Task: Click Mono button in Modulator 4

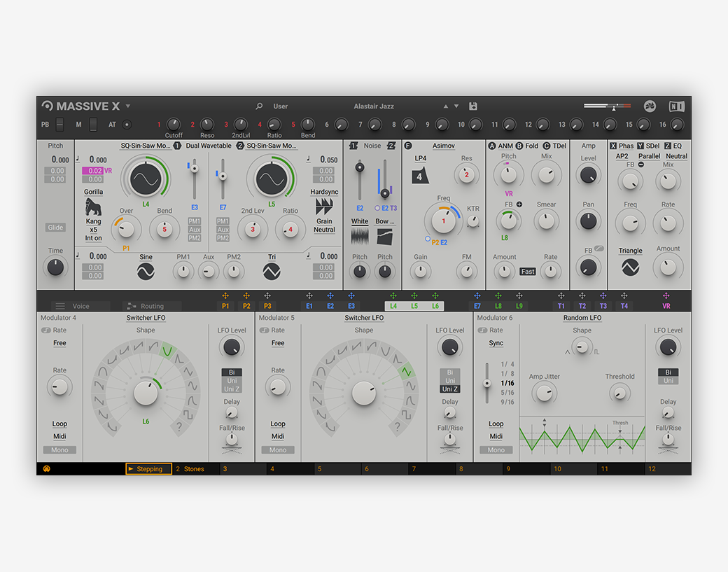Action: click(59, 450)
